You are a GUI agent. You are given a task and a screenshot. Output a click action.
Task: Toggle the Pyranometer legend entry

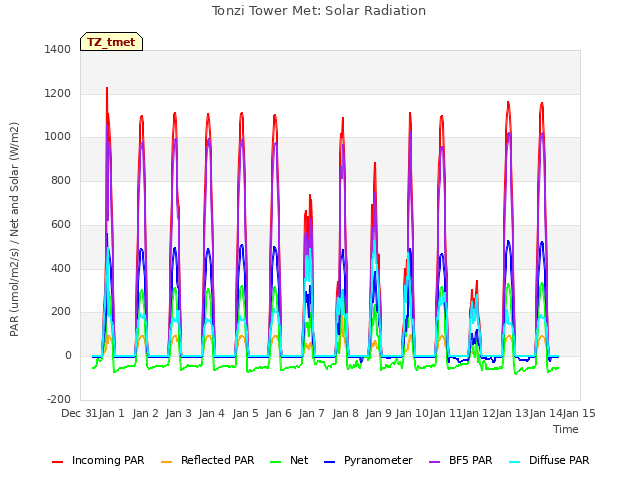coord(369,460)
